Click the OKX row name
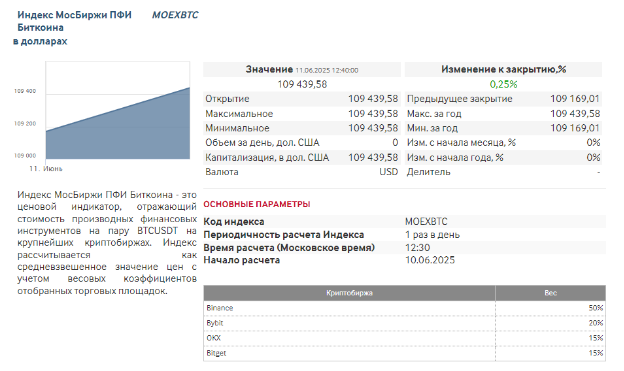 point(213,338)
